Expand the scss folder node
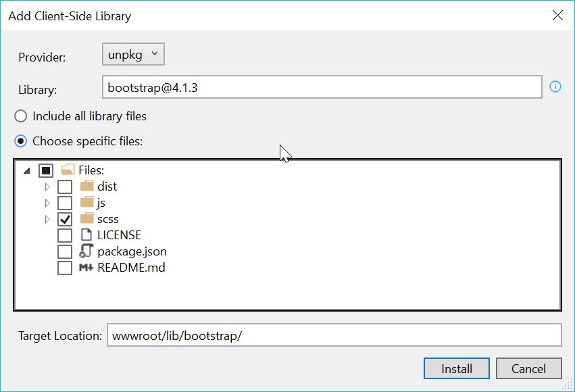This screenshot has height=392, width=575. 47,219
